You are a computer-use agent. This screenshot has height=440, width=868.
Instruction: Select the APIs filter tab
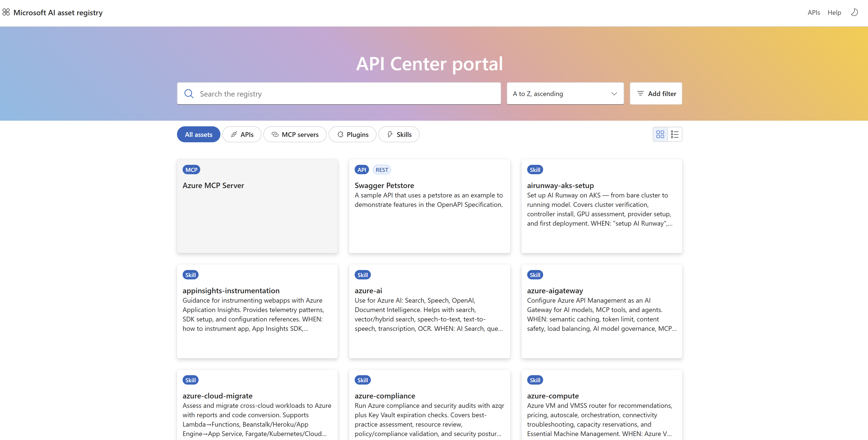click(x=242, y=135)
